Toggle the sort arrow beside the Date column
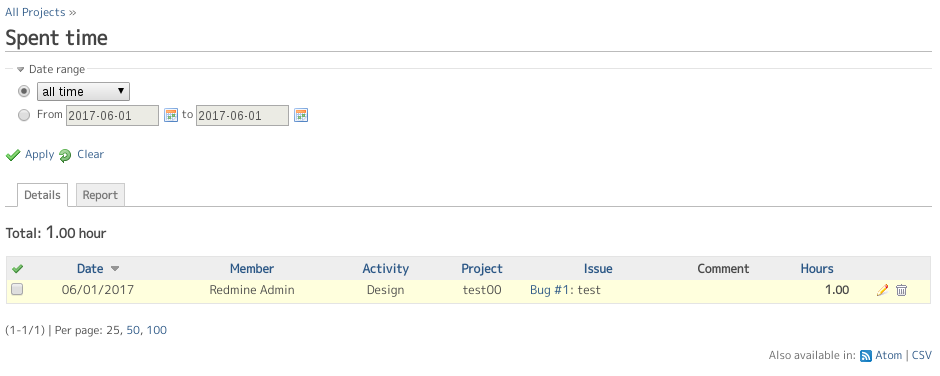 [115, 269]
